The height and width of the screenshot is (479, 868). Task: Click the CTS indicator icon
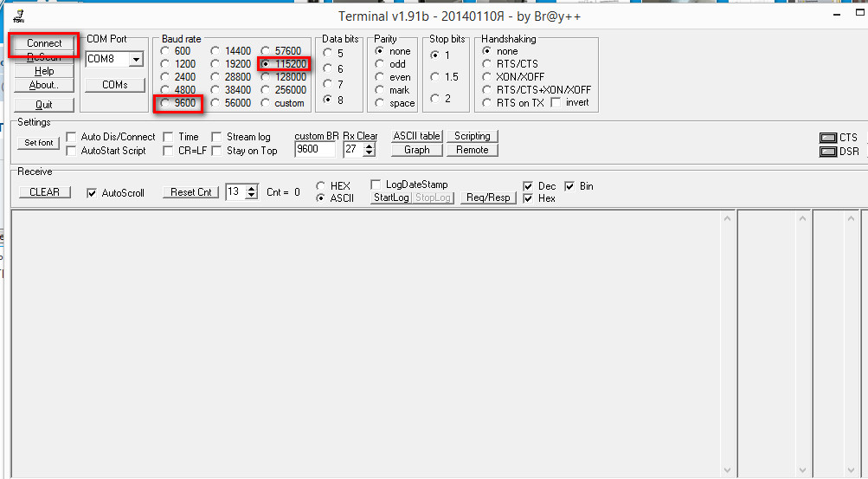click(828, 138)
